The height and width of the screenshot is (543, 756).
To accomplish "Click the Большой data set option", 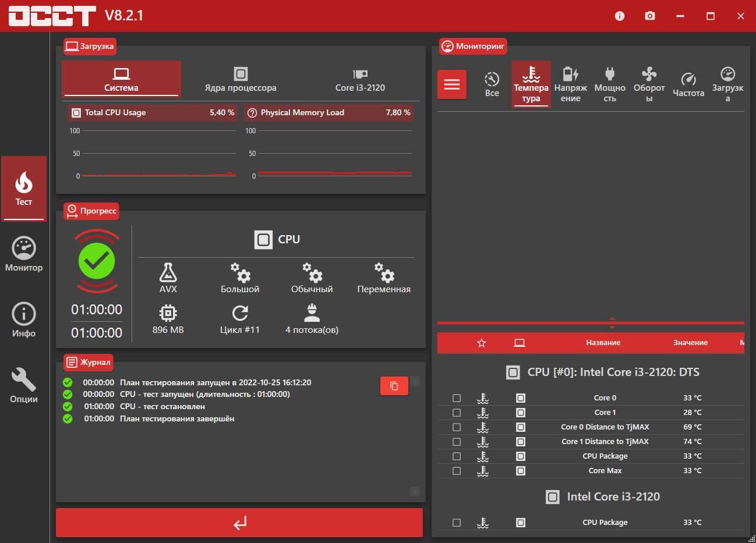I will point(240,278).
